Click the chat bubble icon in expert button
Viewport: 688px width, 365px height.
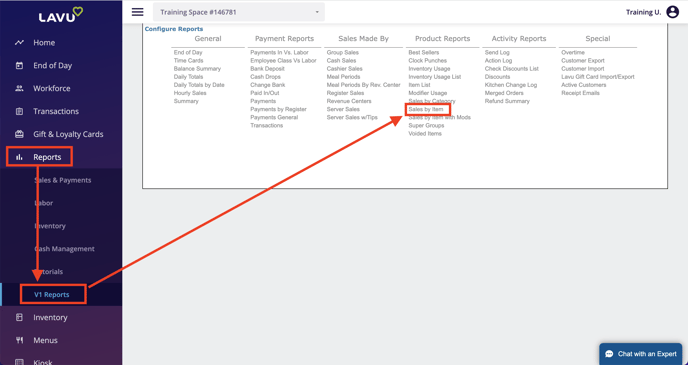(609, 354)
